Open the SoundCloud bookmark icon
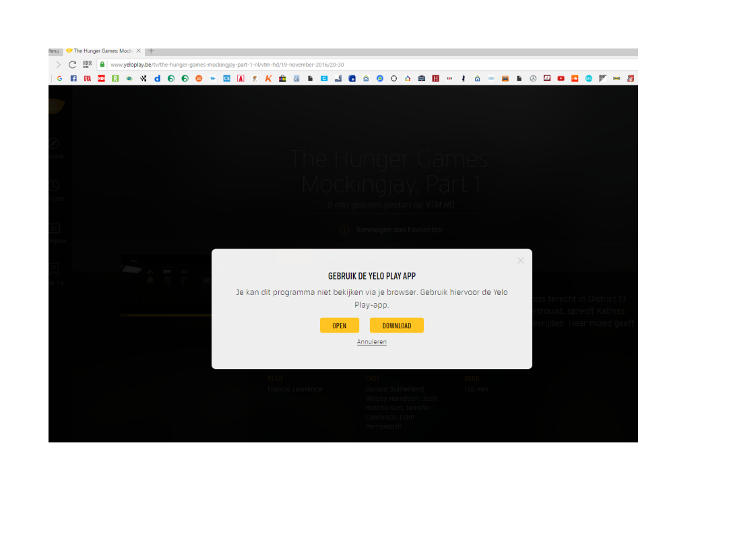 coord(575,79)
